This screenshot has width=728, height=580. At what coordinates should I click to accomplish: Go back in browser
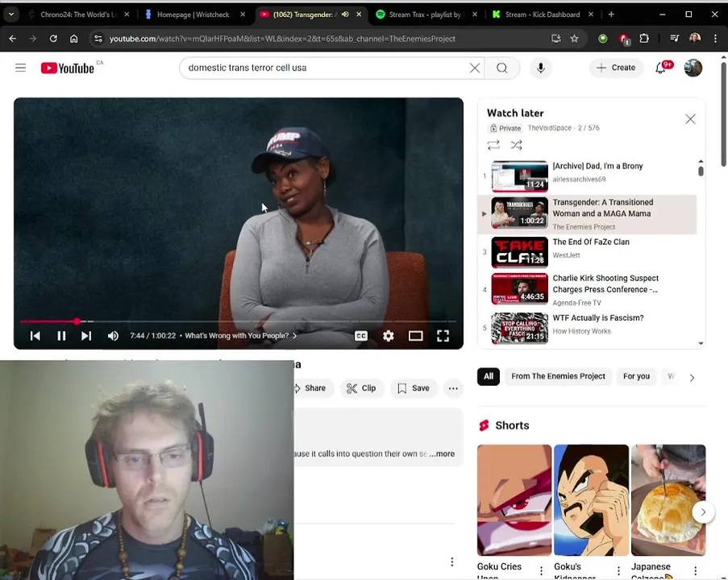point(13,39)
